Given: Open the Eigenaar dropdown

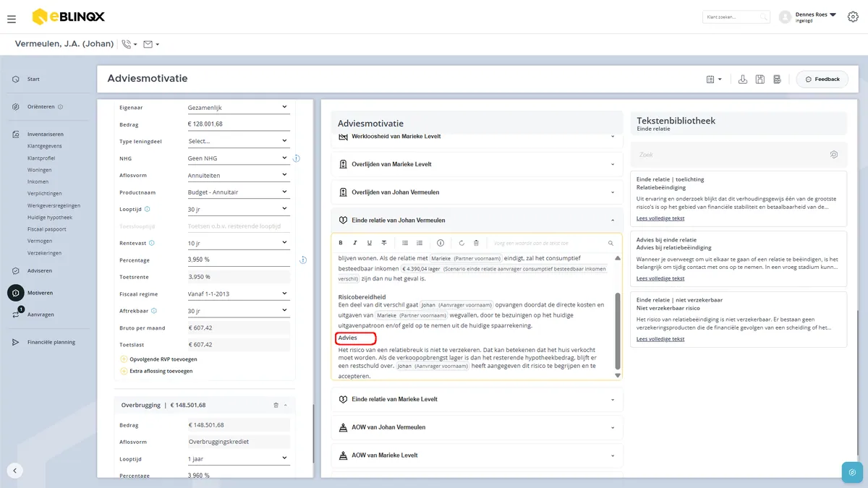Looking at the screenshot, I should coord(237,107).
